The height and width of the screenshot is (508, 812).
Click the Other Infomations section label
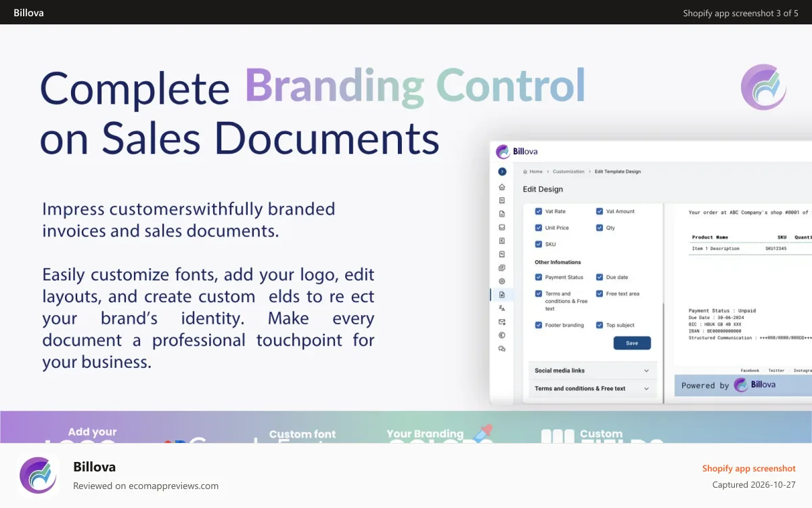pyautogui.click(x=558, y=262)
